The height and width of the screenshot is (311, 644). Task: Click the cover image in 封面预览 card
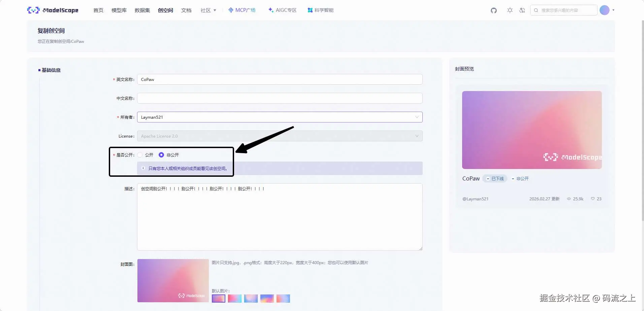click(532, 130)
